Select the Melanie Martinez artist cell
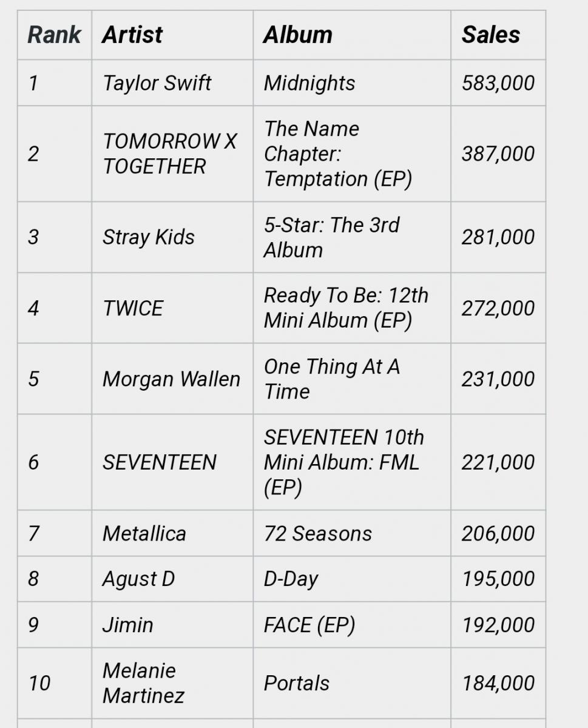 click(172, 683)
